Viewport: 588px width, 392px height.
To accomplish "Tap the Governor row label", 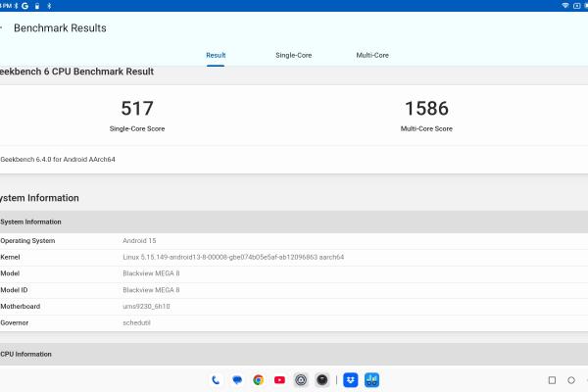I will click(x=15, y=323).
